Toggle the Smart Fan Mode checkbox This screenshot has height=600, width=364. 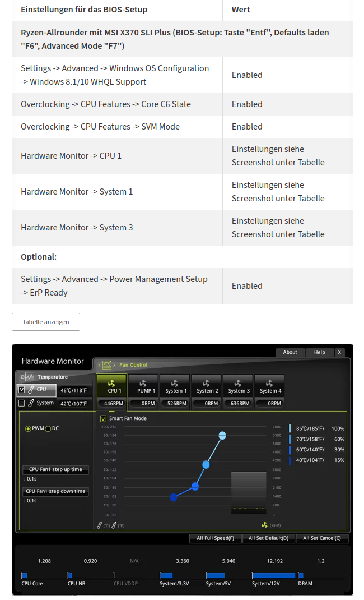[x=103, y=419]
